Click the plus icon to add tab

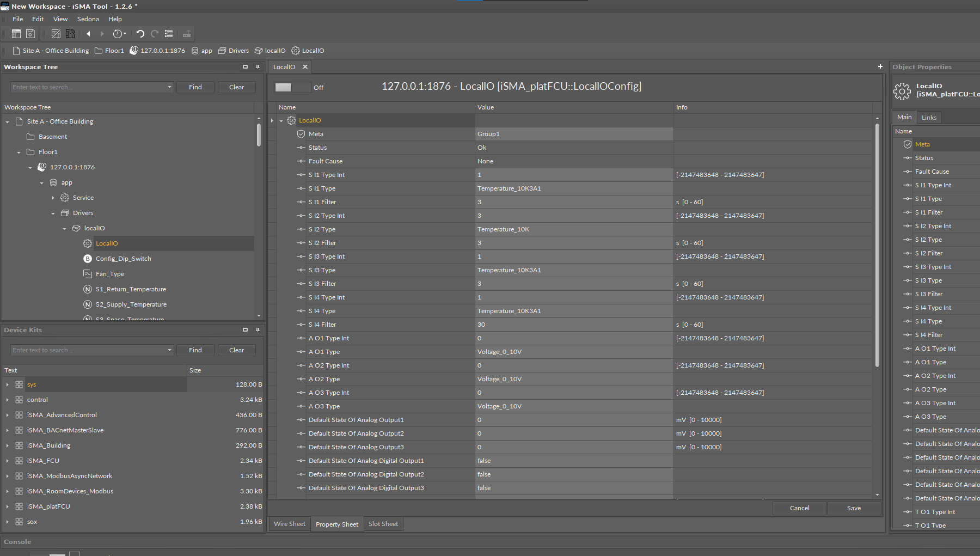point(880,66)
